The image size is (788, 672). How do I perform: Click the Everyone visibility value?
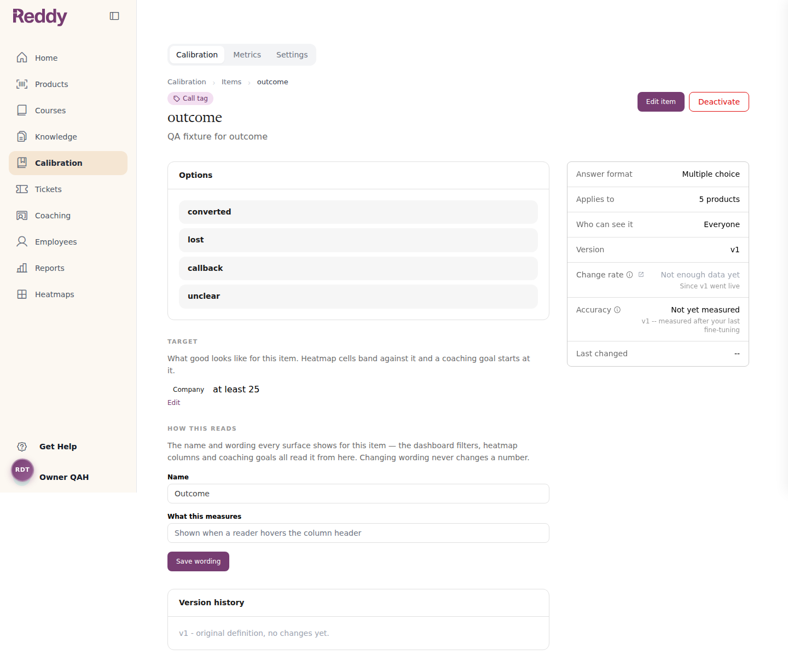pyautogui.click(x=722, y=224)
